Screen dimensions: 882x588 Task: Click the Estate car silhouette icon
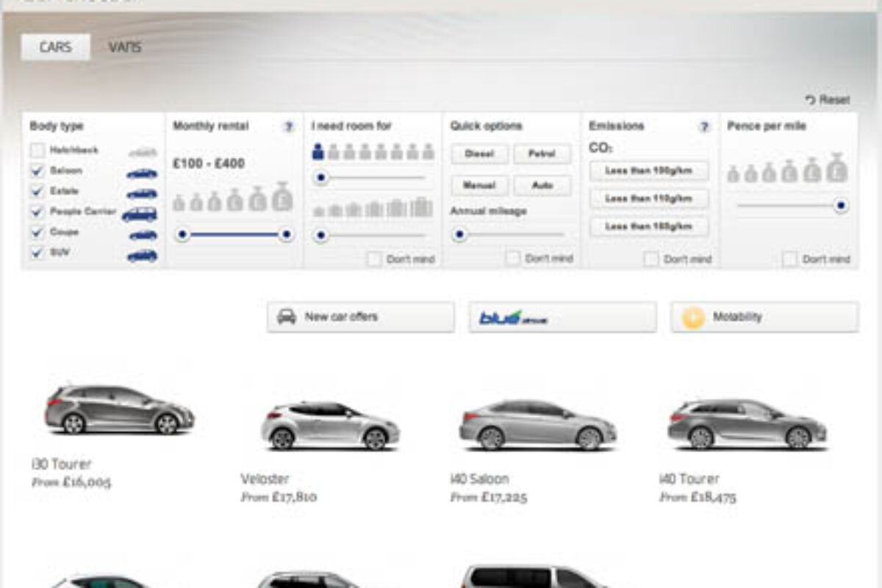tap(143, 194)
